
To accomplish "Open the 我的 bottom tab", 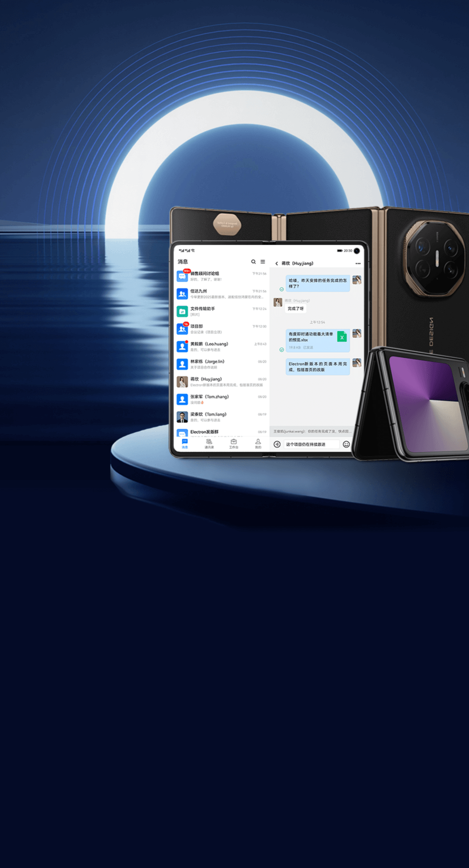I will point(258,444).
